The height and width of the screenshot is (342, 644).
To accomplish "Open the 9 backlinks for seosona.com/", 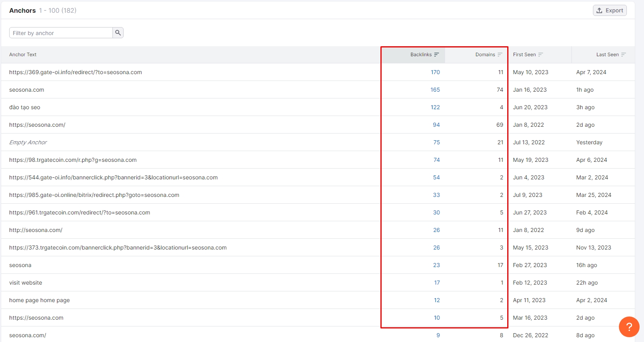I will (438, 335).
